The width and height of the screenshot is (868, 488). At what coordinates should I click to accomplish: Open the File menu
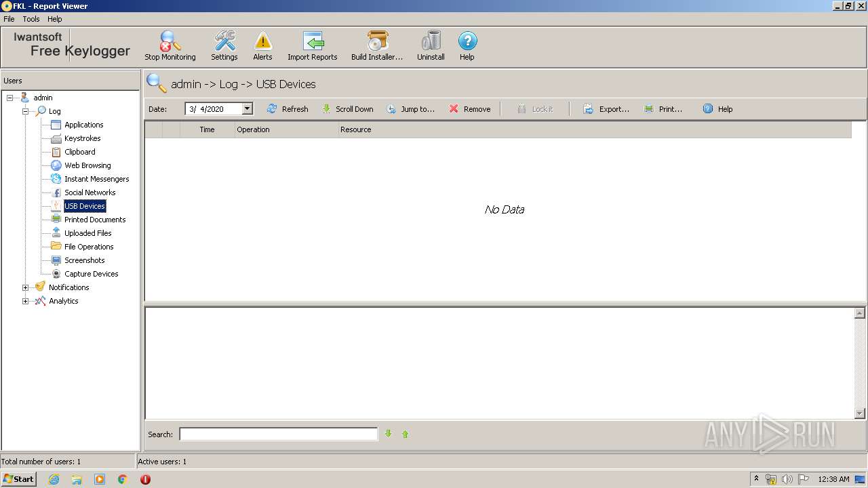[x=9, y=19]
